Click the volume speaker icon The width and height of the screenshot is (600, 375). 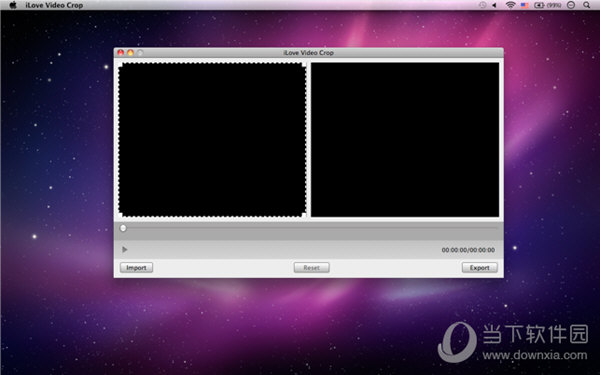[494, 5]
